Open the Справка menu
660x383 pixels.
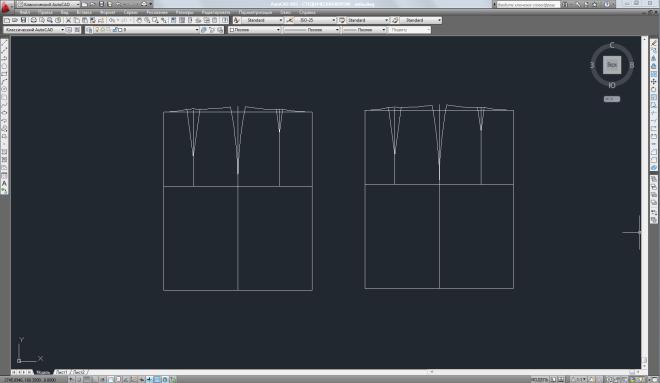[x=307, y=13]
